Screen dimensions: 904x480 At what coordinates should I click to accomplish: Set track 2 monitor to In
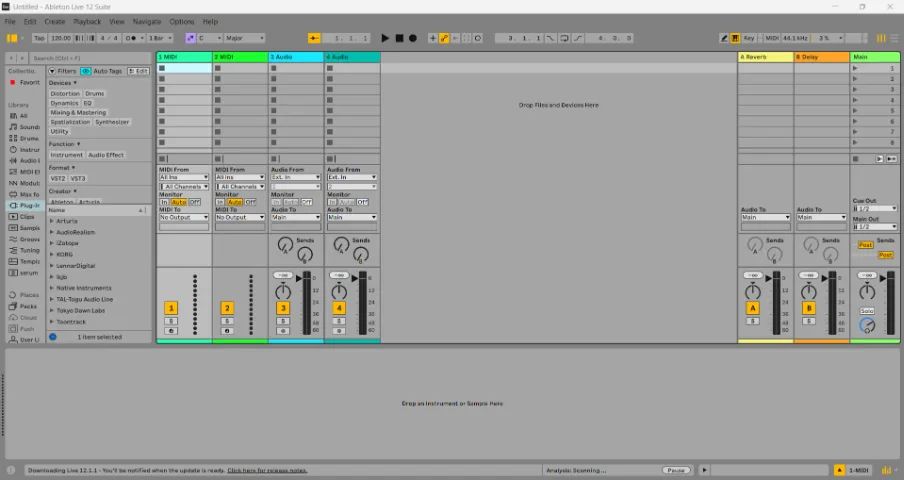220,202
